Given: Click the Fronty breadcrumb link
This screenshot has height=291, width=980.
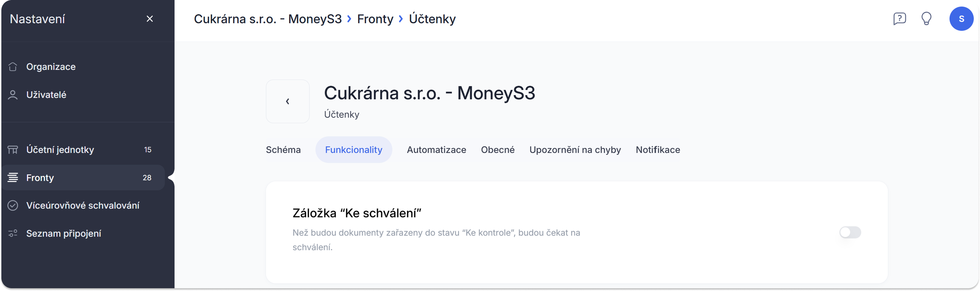Looking at the screenshot, I should tap(375, 19).
